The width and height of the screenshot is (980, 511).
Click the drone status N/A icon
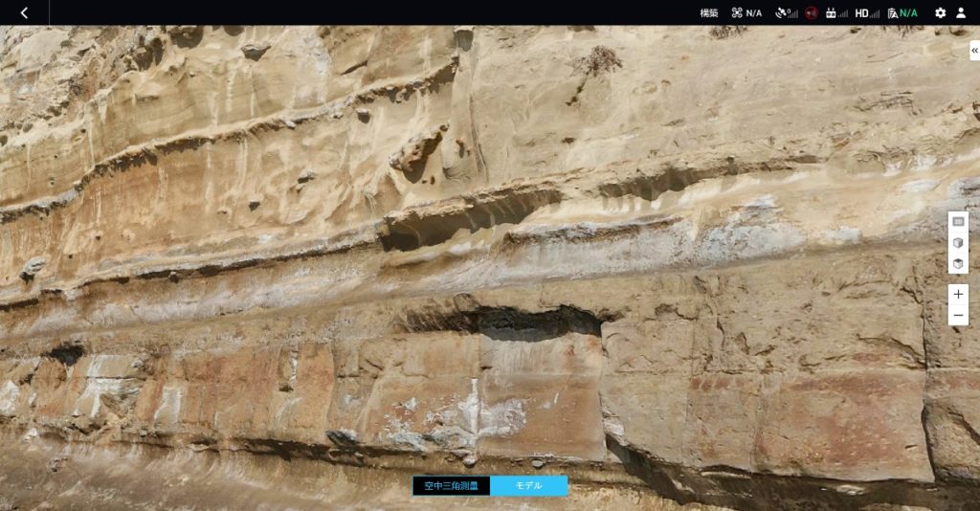click(746, 13)
